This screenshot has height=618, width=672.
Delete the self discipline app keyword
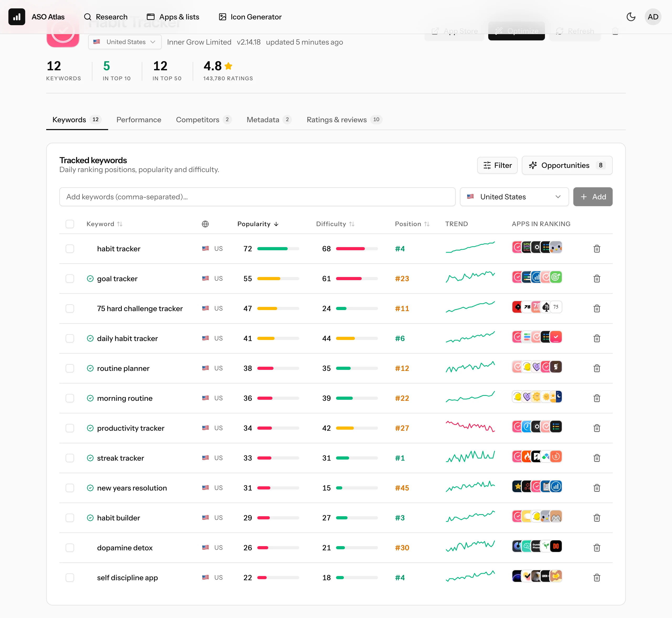597,578
